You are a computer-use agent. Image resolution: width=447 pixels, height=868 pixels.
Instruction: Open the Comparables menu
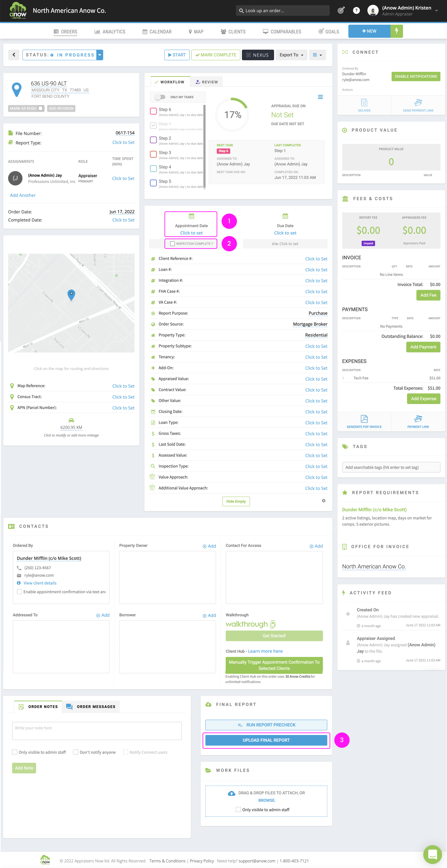(x=282, y=32)
